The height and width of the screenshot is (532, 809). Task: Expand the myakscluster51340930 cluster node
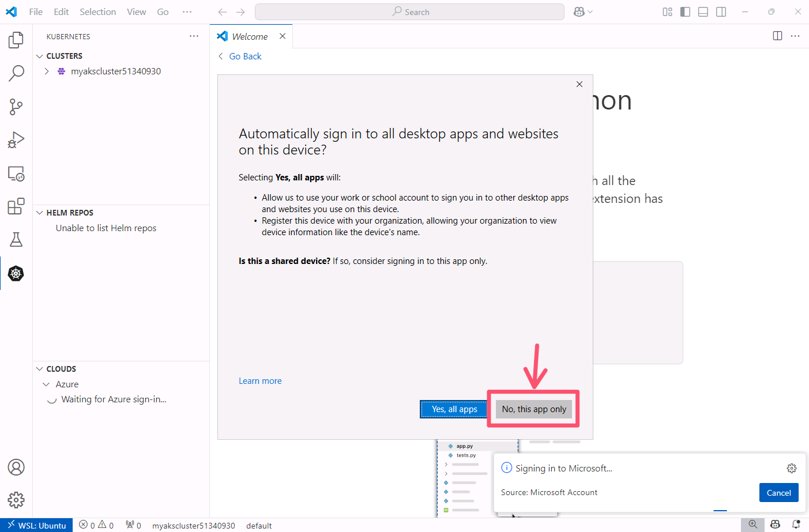click(x=47, y=71)
